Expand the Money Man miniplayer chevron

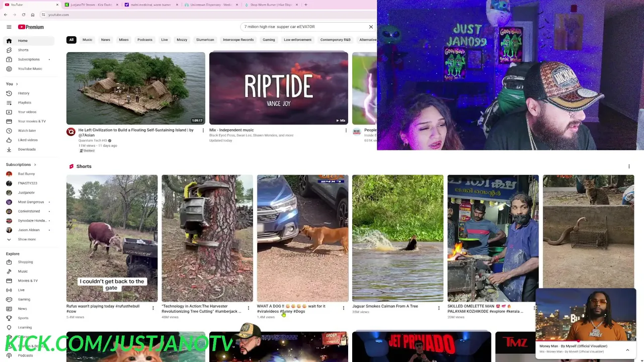coord(627,350)
